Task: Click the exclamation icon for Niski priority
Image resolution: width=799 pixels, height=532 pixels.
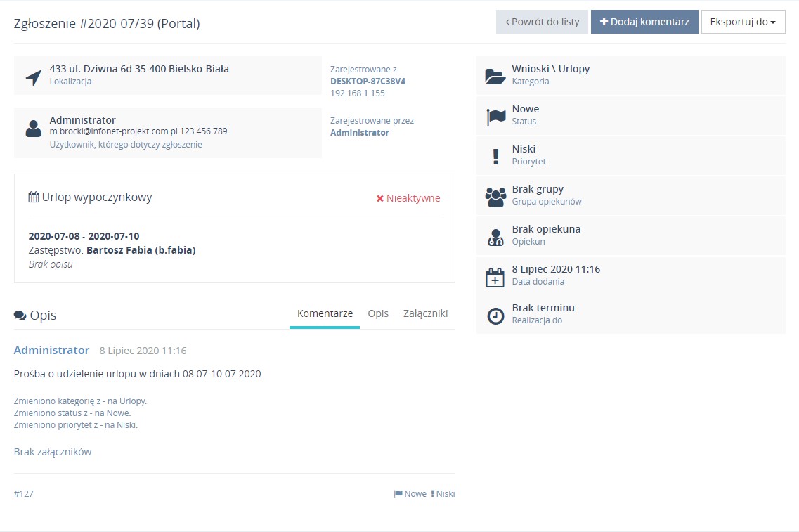Action: pyautogui.click(x=495, y=157)
